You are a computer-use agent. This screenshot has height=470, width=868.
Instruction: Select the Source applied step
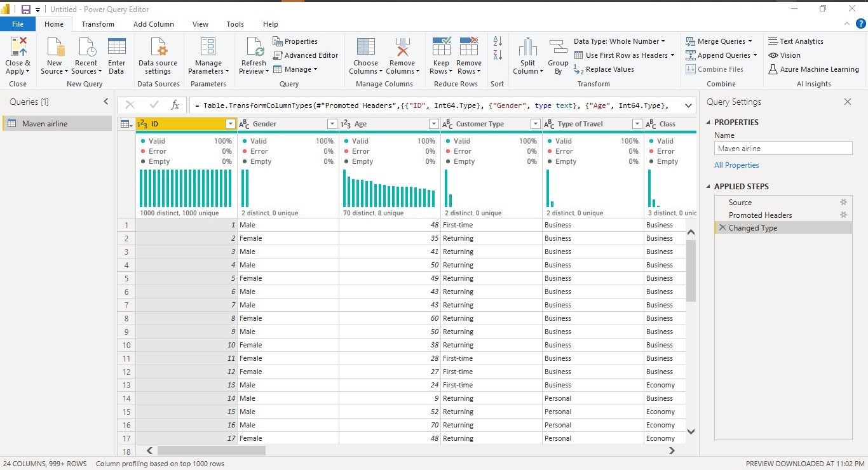pyautogui.click(x=783, y=202)
